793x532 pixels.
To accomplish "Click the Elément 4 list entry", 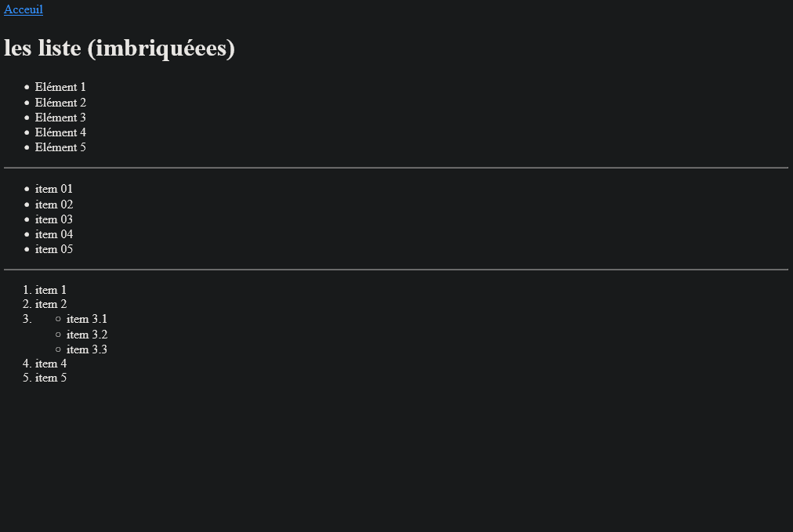I will [60, 132].
